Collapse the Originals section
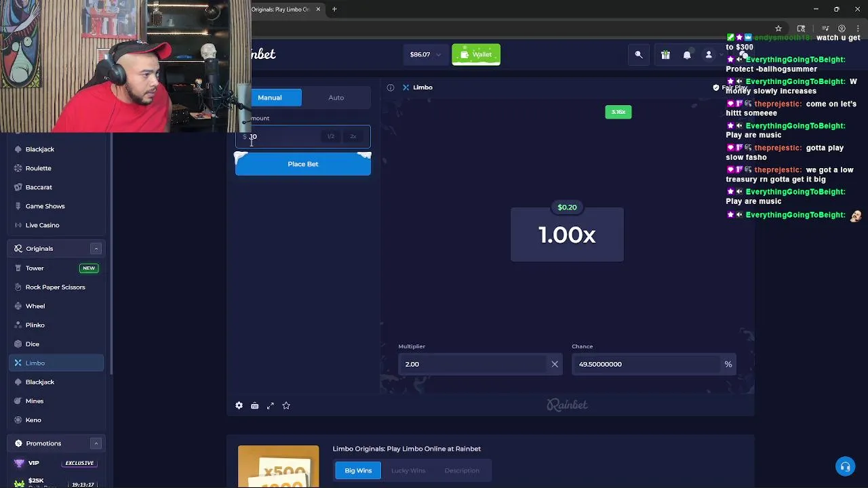Image resolution: width=868 pixels, height=488 pixels. [x=96, y=249]
